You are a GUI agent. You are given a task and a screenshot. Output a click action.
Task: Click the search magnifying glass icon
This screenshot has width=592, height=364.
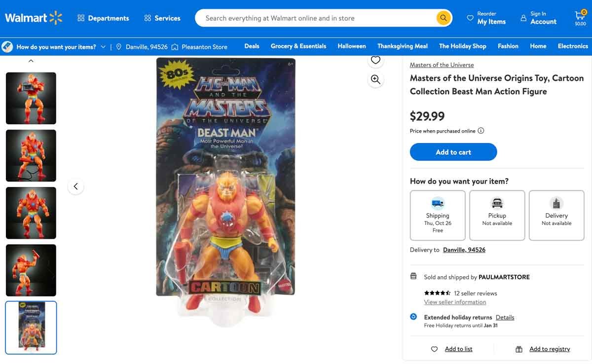443,18
